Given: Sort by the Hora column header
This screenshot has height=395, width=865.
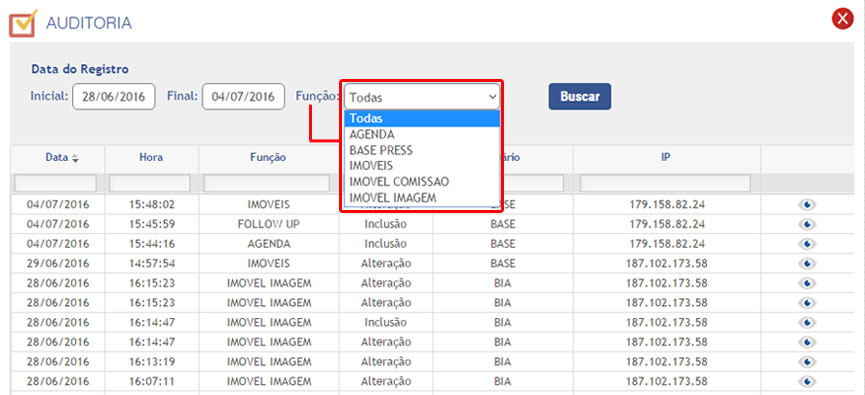Looking at the screenshot, I should coord(152,158).
